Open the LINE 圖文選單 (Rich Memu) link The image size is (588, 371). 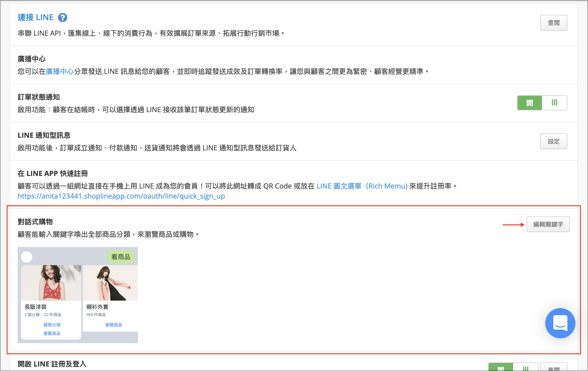pos(362,186)
